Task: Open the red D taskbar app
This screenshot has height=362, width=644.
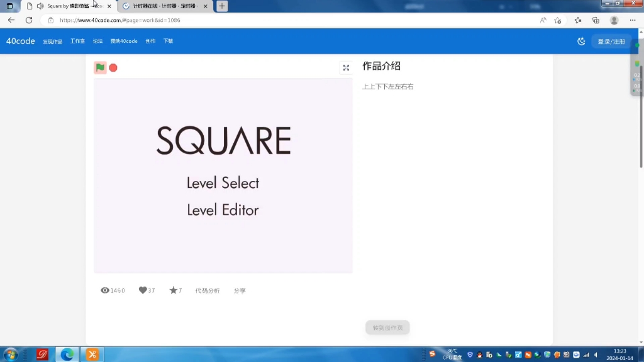Action: 42,354
